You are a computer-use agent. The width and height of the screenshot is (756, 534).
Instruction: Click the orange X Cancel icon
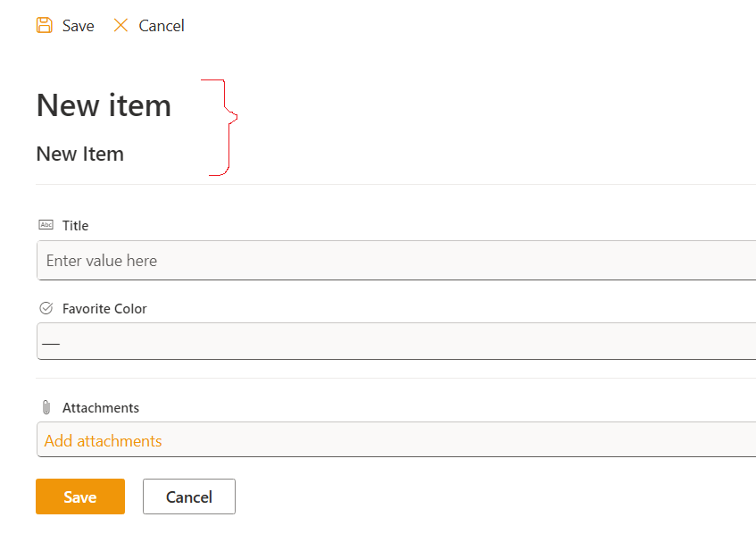(120, 26)
